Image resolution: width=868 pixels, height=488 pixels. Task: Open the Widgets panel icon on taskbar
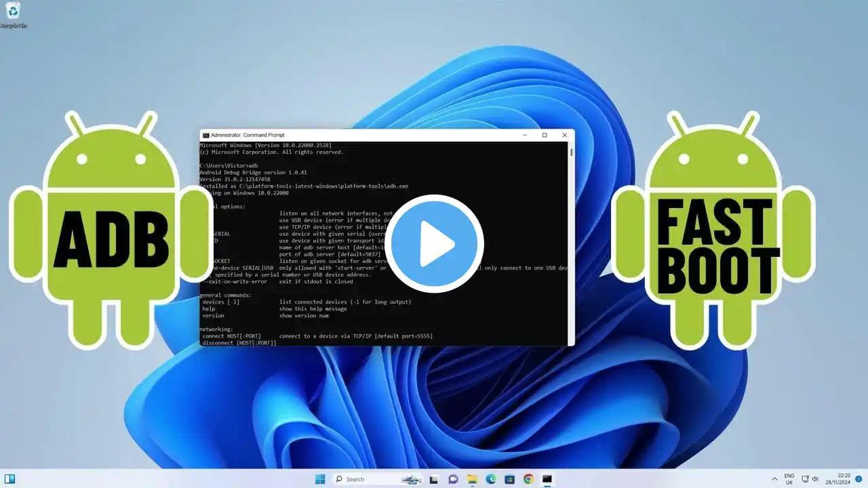click(9, 479)
